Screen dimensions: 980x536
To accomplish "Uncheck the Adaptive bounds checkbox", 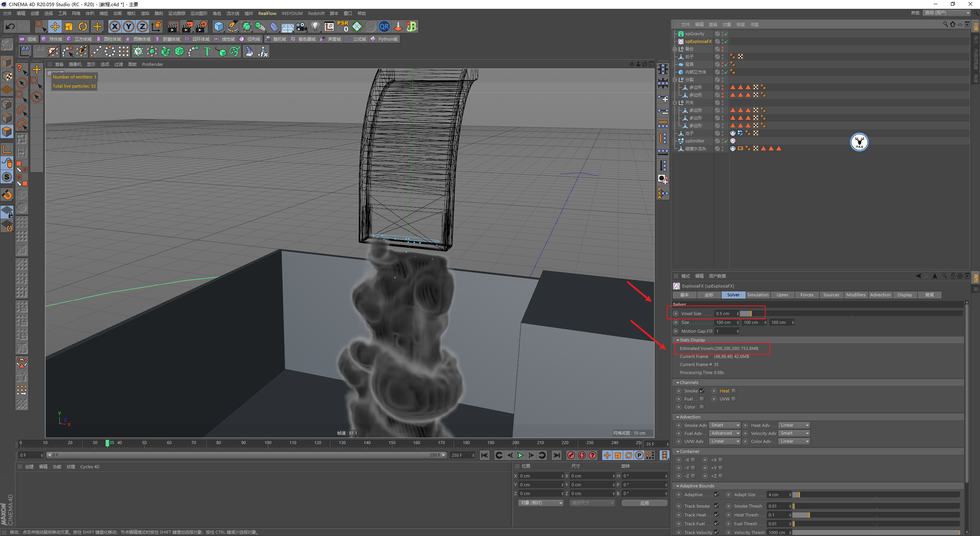I will point(716,495).
